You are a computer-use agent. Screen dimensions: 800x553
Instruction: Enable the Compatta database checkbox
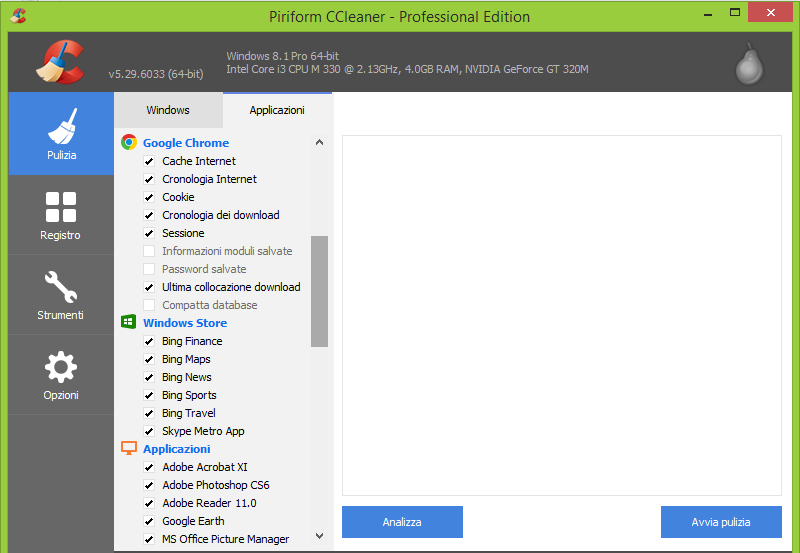(x=149, y=305)
